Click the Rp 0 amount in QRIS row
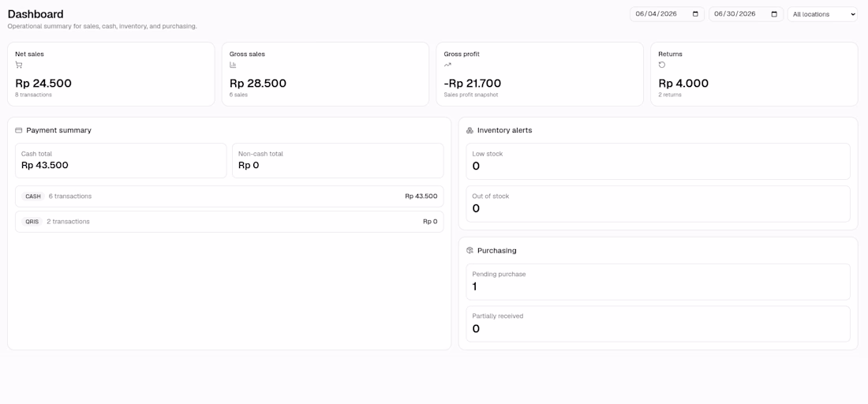Screen dimensions: 868x404 (430, 222)
